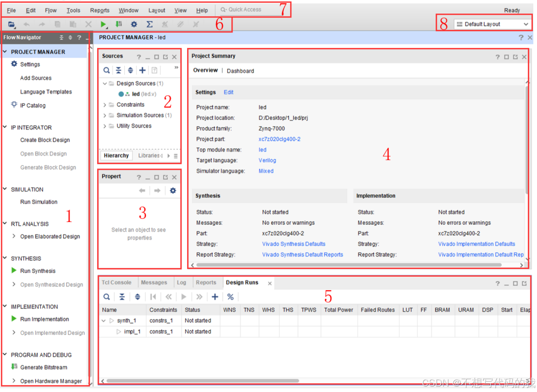The height and width of the screenshot is (392, 537).
Task: Click Collapse All in Design Runs toolbar
Action: 122,297
